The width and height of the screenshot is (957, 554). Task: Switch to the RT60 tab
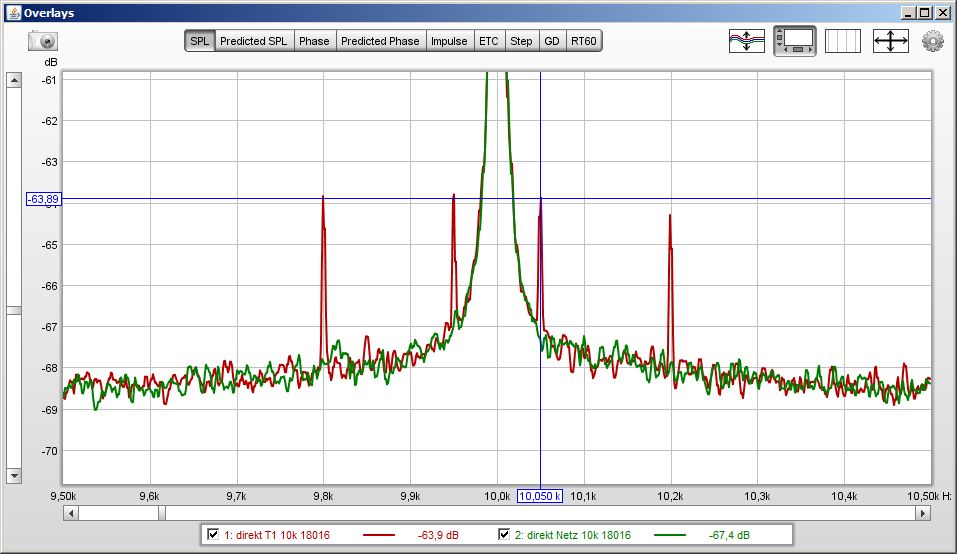pos(583,41)
